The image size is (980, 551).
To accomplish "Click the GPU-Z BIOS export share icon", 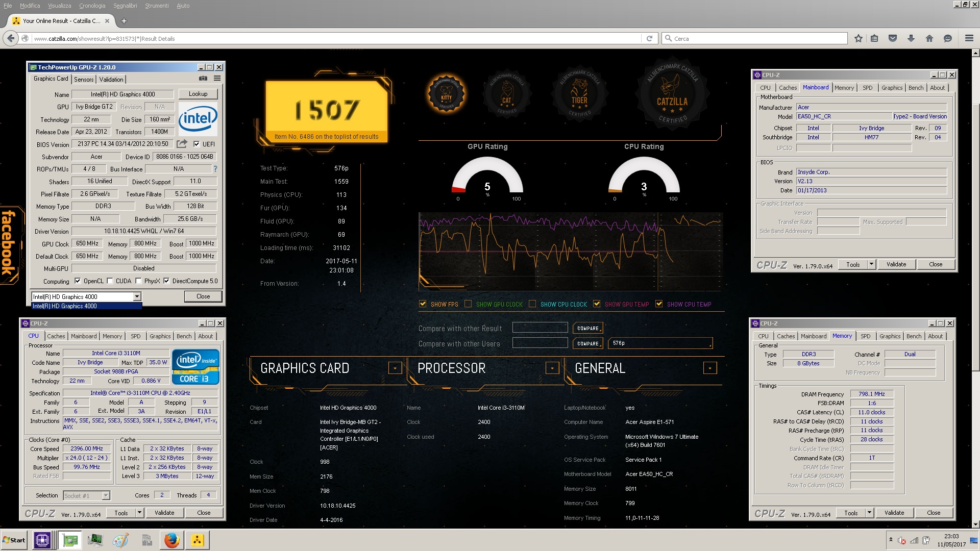I will tap(182, 144).
